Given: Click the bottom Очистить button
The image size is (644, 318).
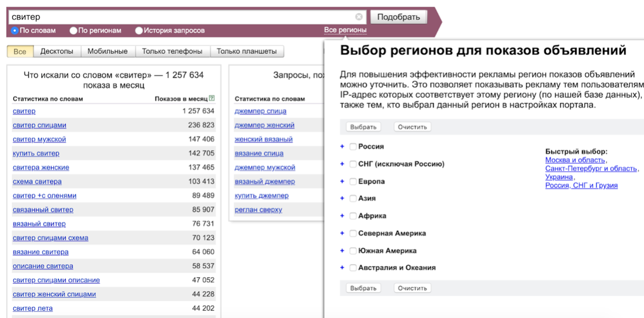Looking at the screenshot, I should tap(412, 288).
